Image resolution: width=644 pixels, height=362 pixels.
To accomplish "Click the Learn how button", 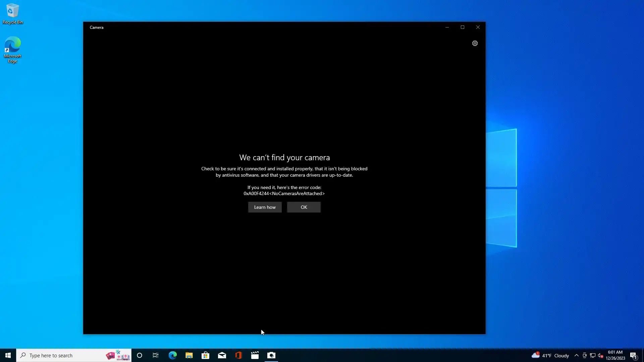I will tap(265, 207).
